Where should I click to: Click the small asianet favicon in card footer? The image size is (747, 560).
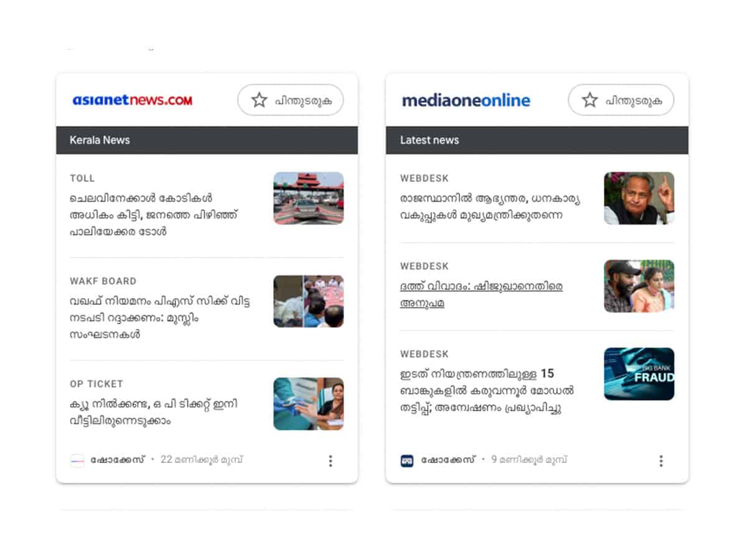pos(77,460)
